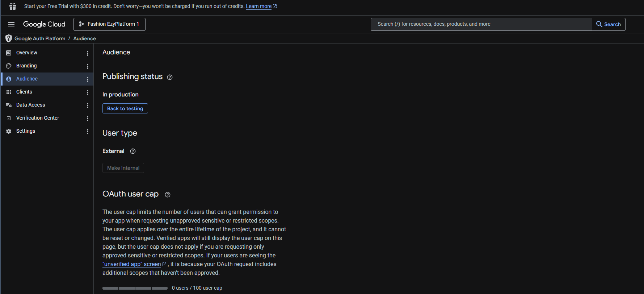
Task: Click the Google Auth Platform shield icon
Action: [x=9, y=38]
